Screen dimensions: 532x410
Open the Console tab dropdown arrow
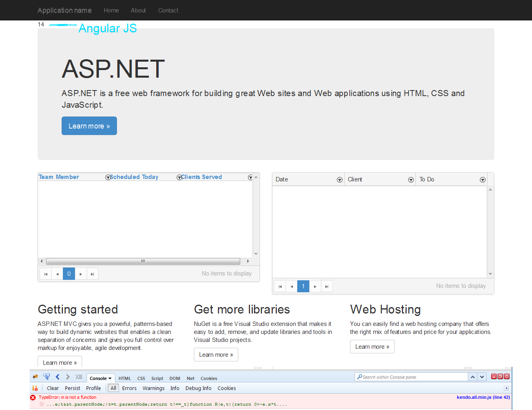pyautogui.click(x=110, y=378)
